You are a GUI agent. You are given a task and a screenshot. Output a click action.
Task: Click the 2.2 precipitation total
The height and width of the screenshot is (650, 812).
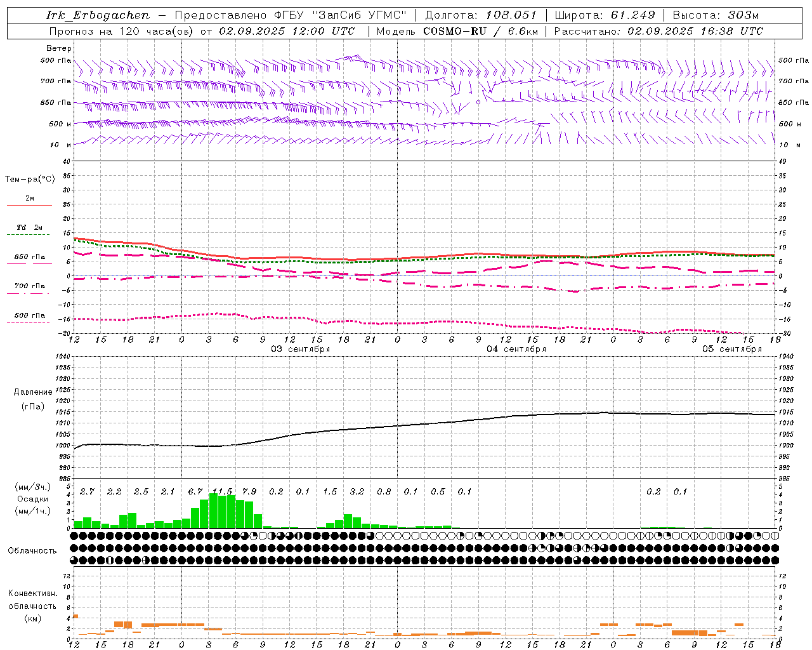coord(114,492)
